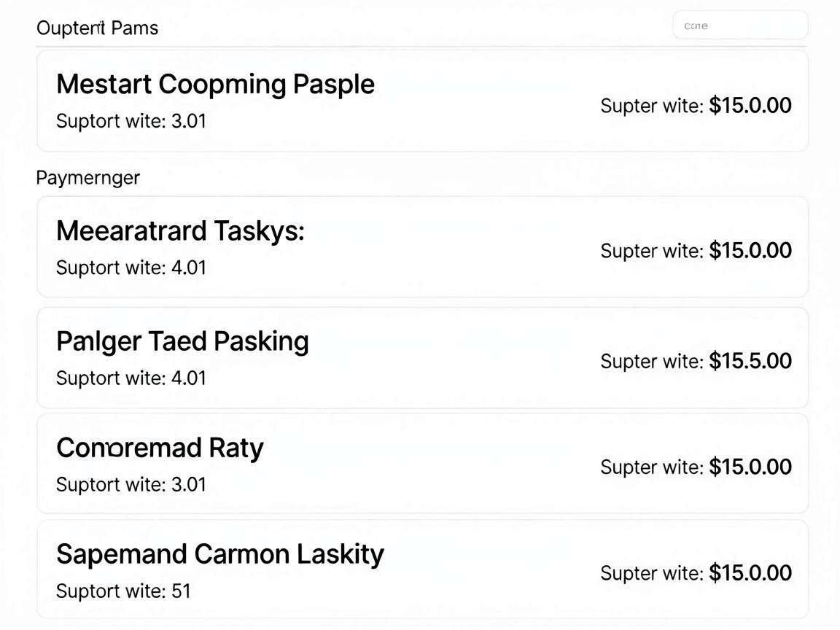Click the $15.5.00 price on Palger Taed Pasking
The image size is (840, 630).
[750, 361]
